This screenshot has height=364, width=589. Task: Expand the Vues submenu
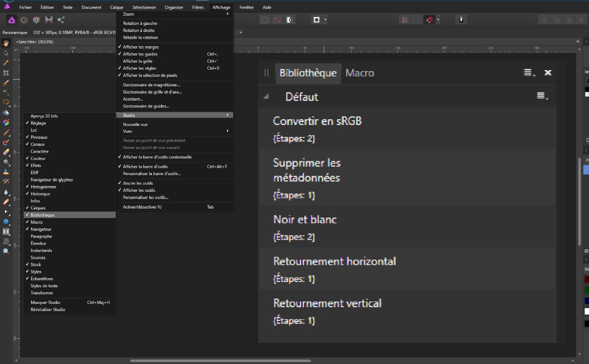[x=175, y=131]
